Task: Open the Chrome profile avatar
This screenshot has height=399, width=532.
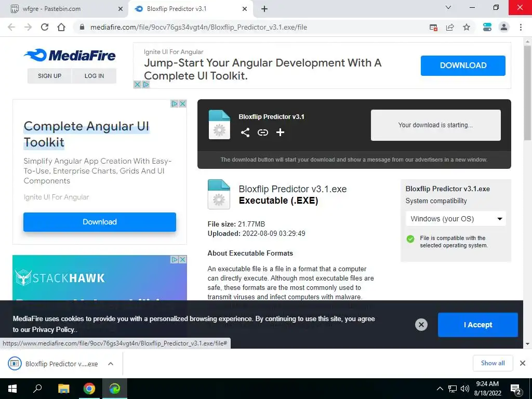Action: click(504, 27)
